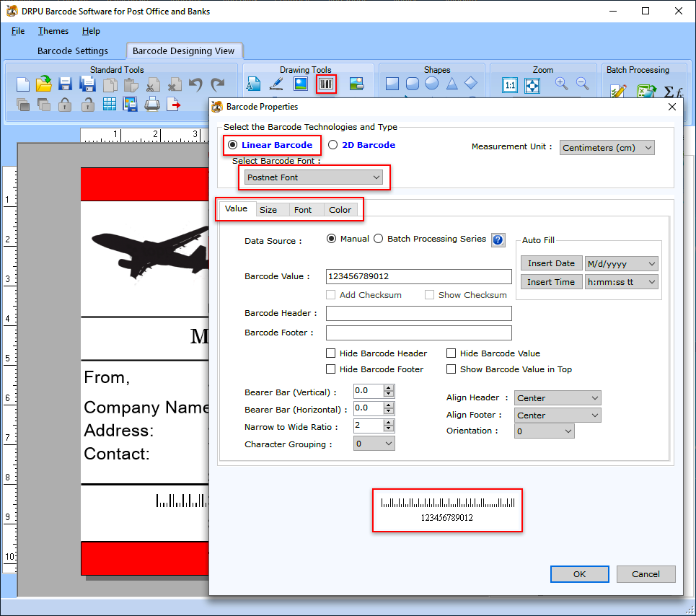Increase Narrow to Wide Ratio stepper
Viewport: 696px width, 616px height.
point(389,423)
